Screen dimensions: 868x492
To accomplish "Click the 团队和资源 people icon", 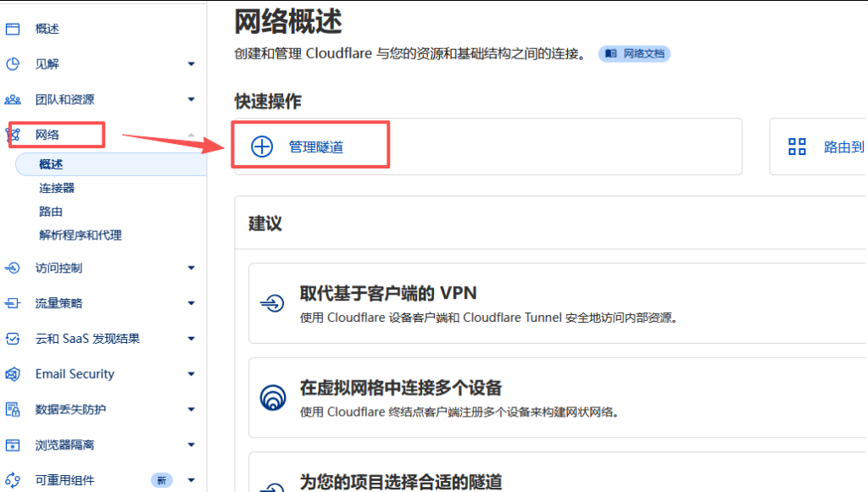I will click(x=13, y=99).
